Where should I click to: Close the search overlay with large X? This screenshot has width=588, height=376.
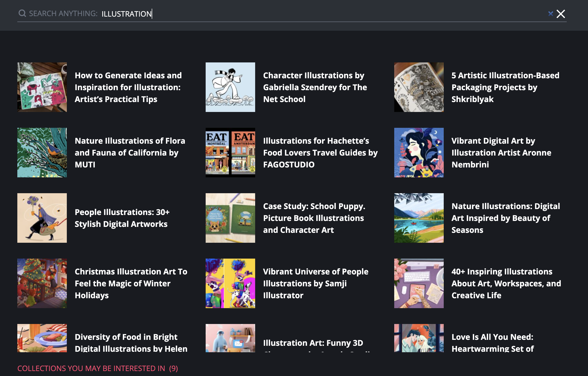click(x=561, y=14)
